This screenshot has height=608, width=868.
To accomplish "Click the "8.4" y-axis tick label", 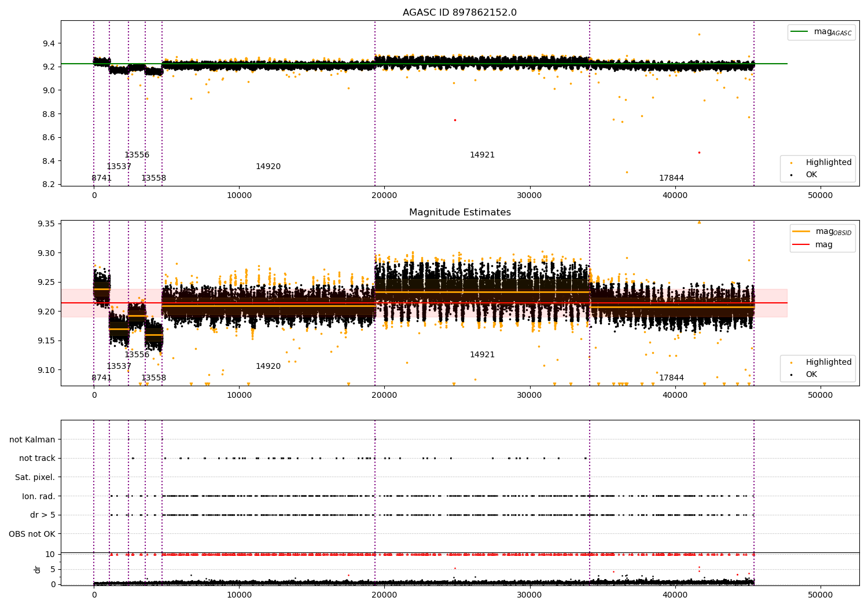I will 49,161.
